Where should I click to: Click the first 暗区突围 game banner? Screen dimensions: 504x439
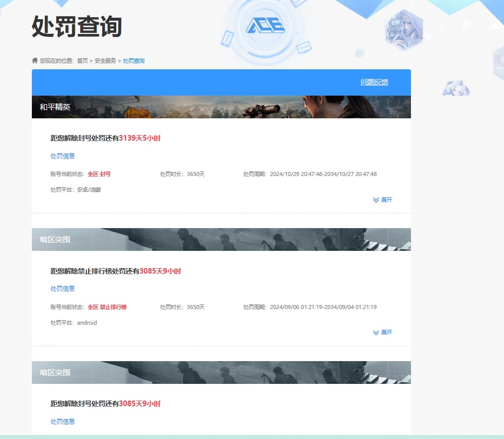coord(222,239)
